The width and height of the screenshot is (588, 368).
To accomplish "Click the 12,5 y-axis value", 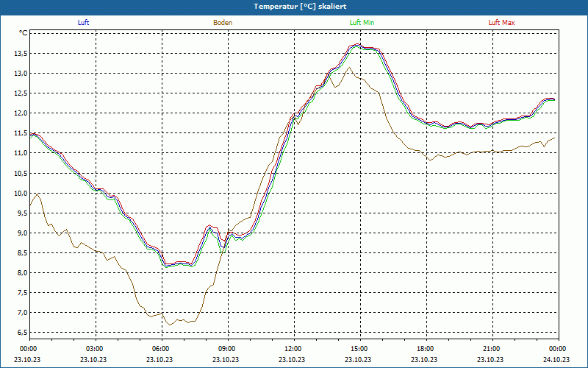I will [21, 93].
